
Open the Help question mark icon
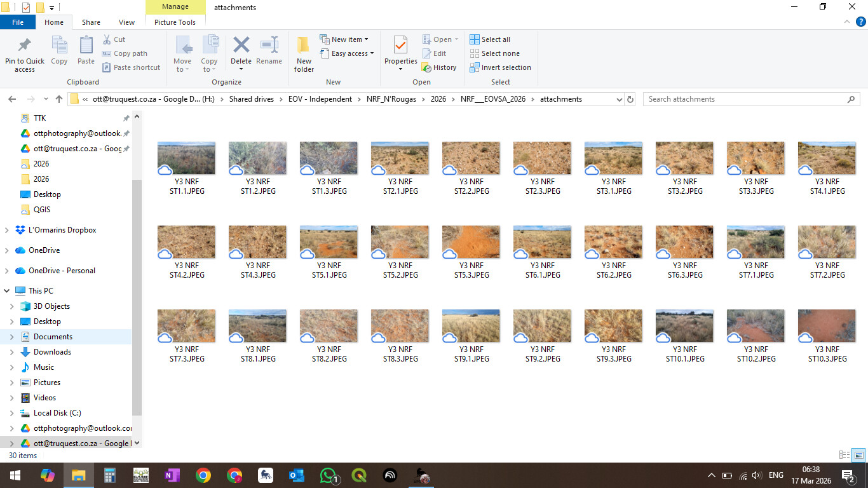[861, 22]
